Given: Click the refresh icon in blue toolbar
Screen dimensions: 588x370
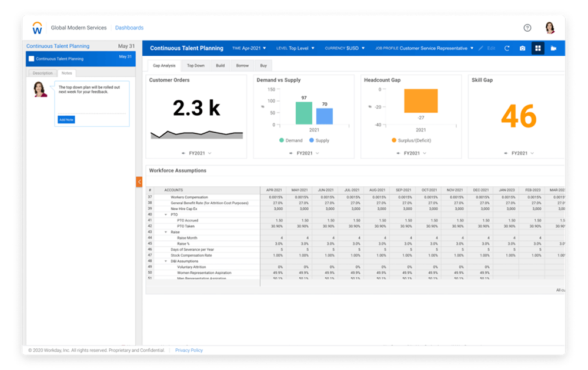Looking at the screenshot, I should tap(507, 48).
